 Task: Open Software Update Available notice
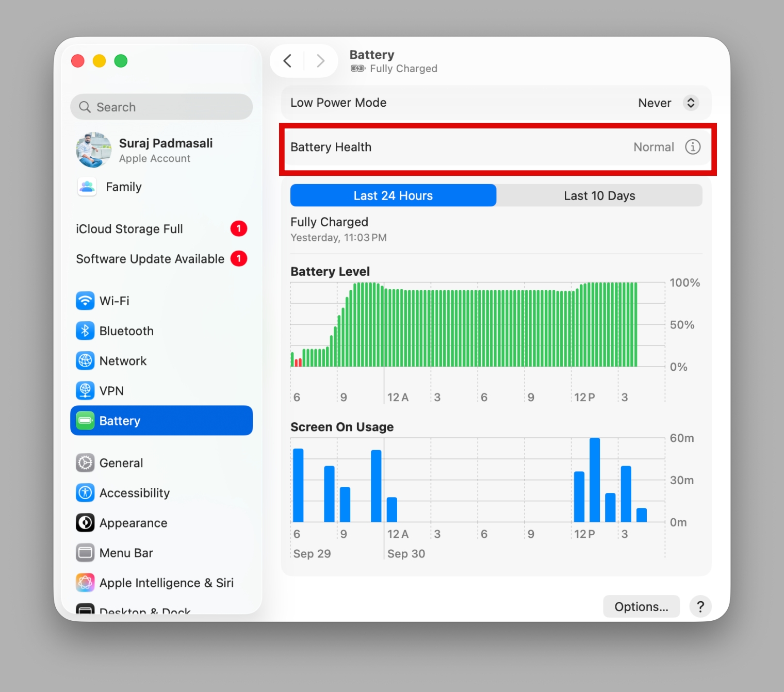tap(150, 259)
